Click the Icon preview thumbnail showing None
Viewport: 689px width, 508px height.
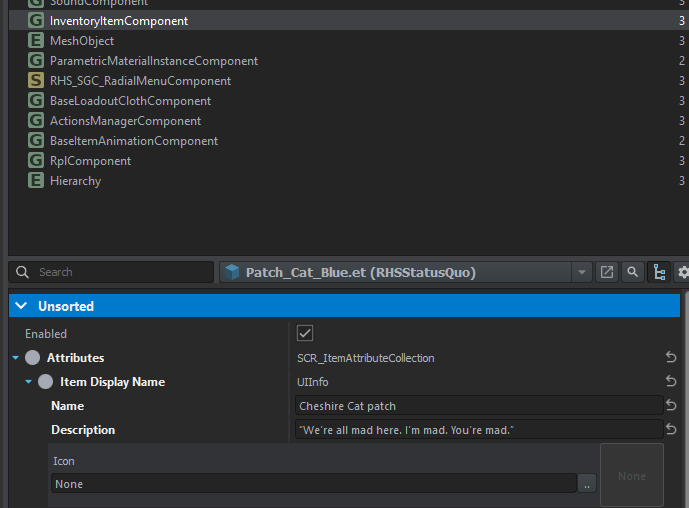632,476
